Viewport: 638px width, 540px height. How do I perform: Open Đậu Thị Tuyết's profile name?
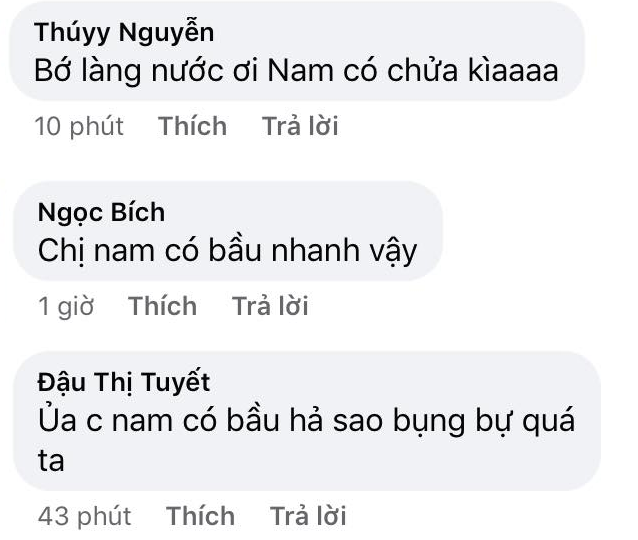(x=123, y=382)
